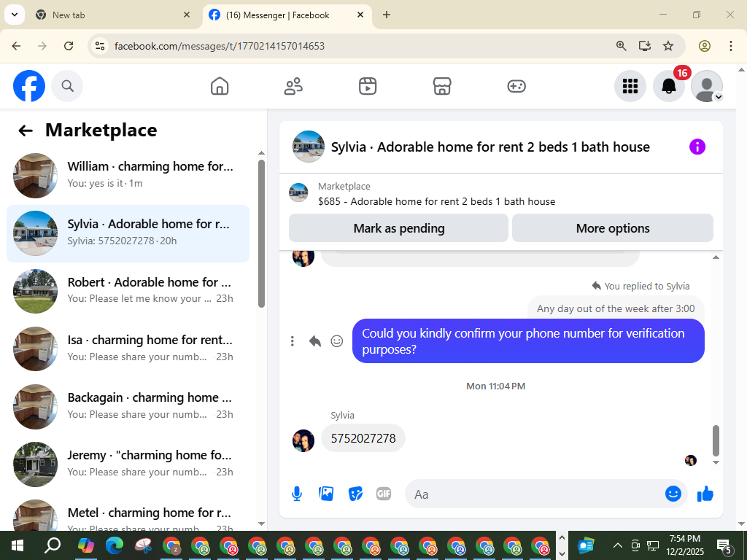Click Sylvia's phone number message 5752027278
This screenshot has width=747, height=560.
click(x=363, y=438)
